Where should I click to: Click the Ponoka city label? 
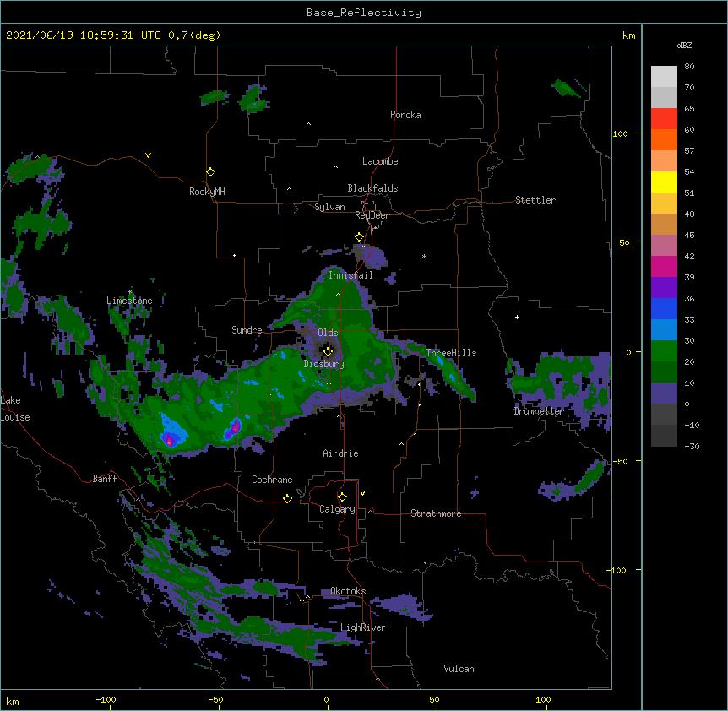pos(405,115)
